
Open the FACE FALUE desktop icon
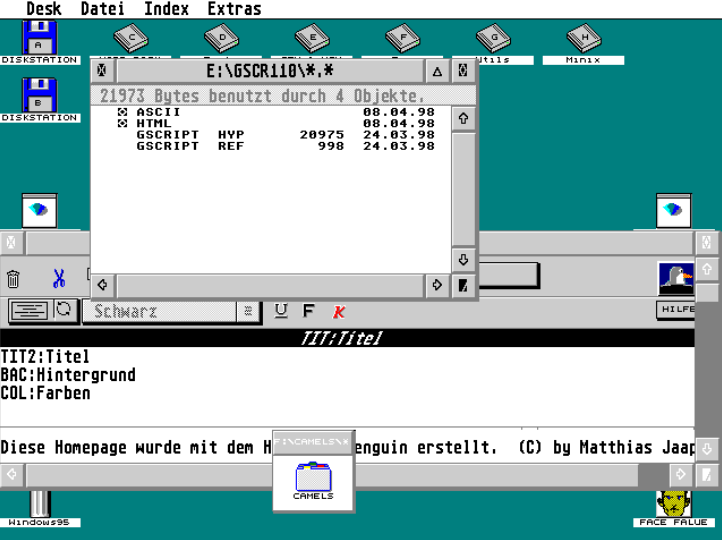(673, 504)
